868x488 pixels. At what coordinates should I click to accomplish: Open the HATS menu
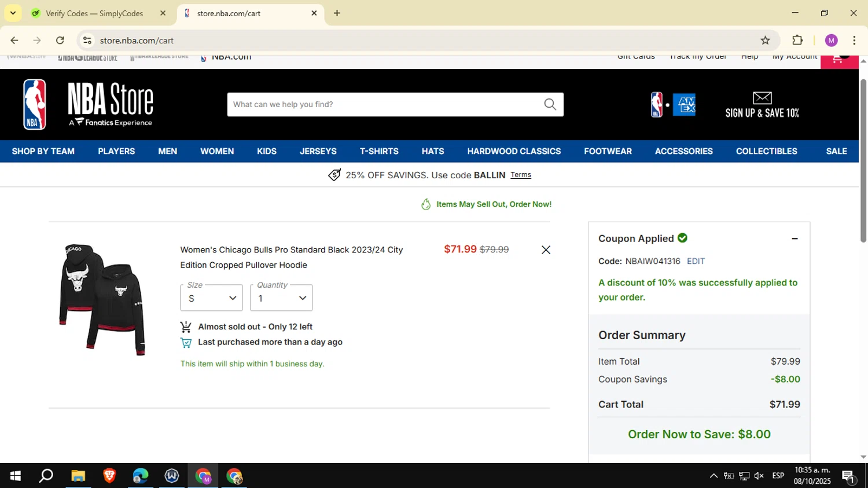(x=433, y=151)
